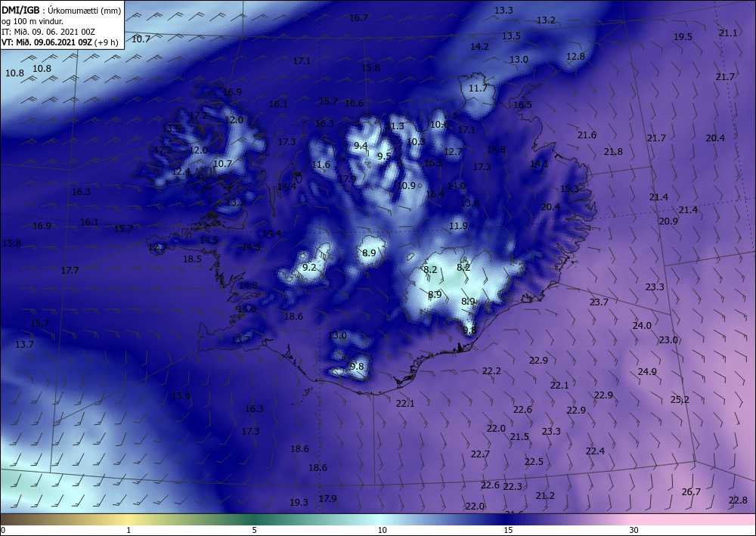Click the 21.2 value on the map

point(545,495)
